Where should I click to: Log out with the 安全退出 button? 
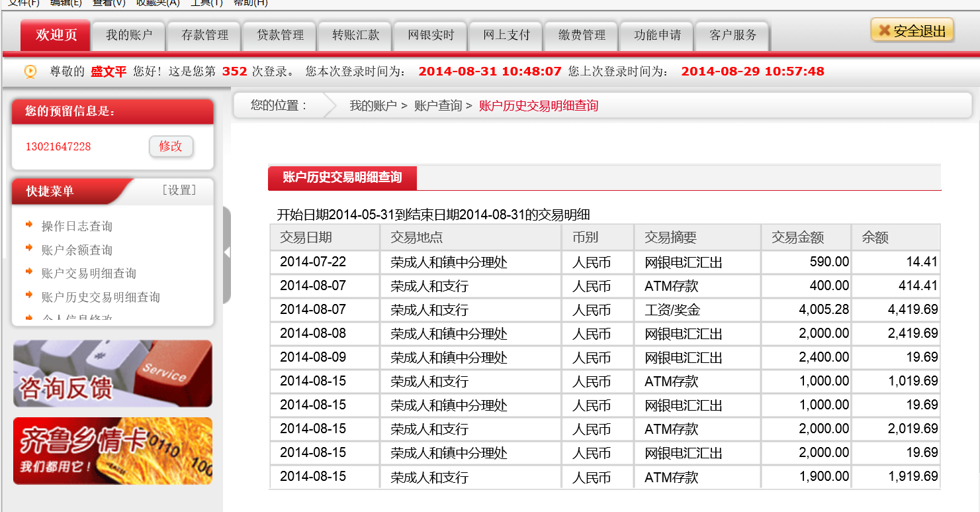(x=912, y=30)
